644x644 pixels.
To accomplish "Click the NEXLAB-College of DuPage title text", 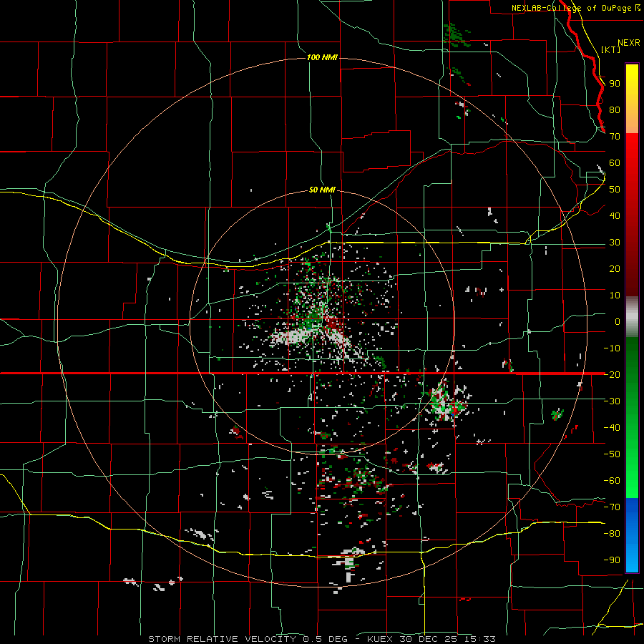I will [571, 8].
